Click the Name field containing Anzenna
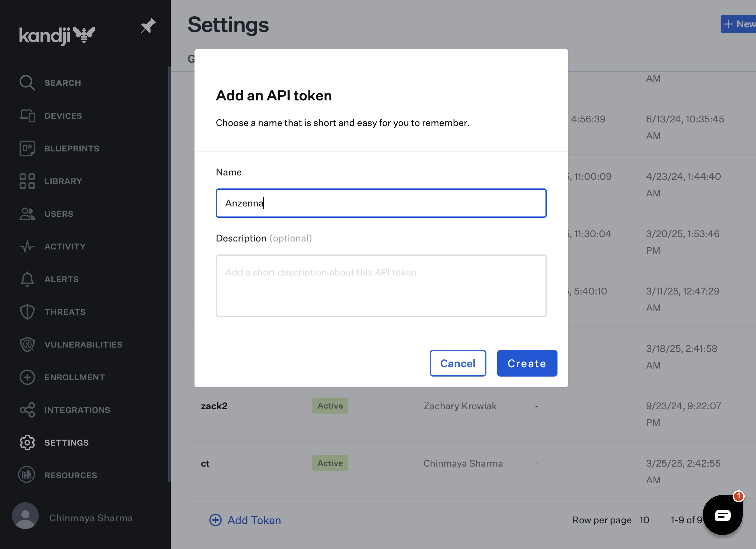 click(381, 203)
